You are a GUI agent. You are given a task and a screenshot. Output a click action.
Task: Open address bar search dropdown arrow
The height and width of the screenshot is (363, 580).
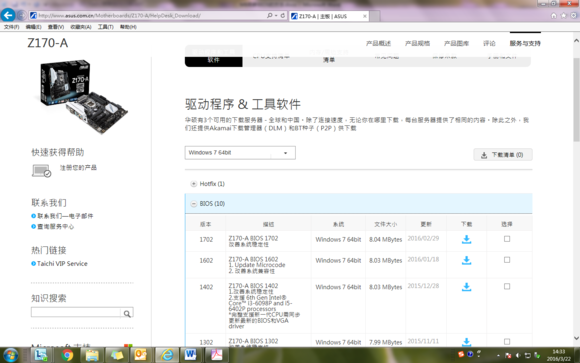point(276,16)
